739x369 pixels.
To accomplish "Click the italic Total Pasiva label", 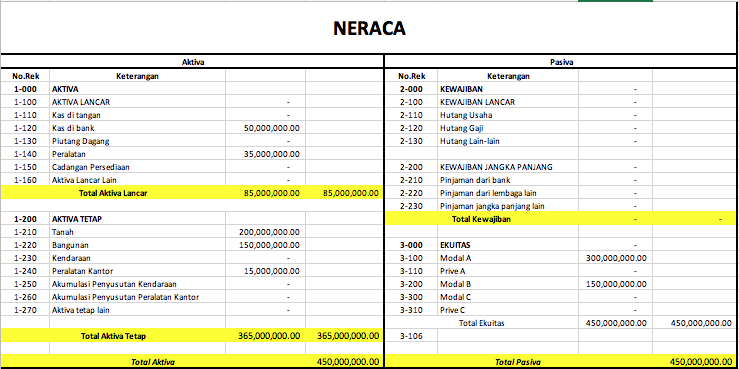I will 518,362.
